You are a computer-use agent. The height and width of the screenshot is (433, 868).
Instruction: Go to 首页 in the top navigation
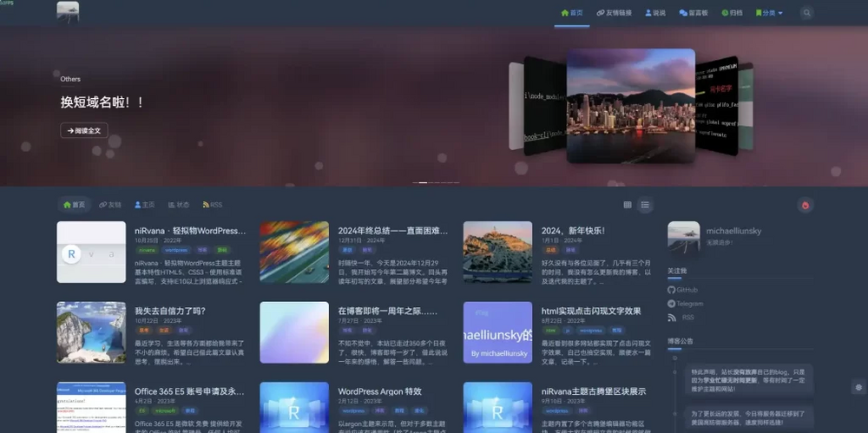[x=572, y=13]
